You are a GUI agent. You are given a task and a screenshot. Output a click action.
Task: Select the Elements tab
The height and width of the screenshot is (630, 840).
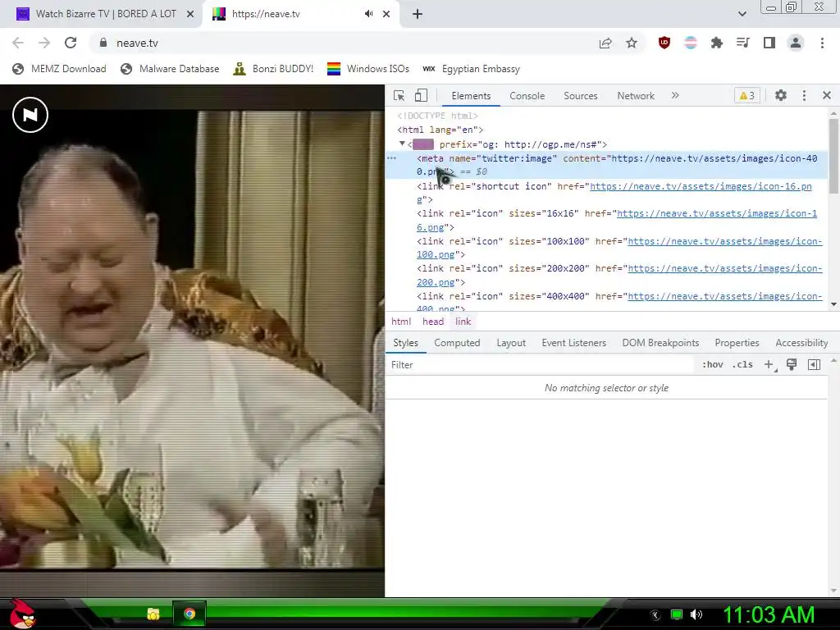(x=471, y=96)
